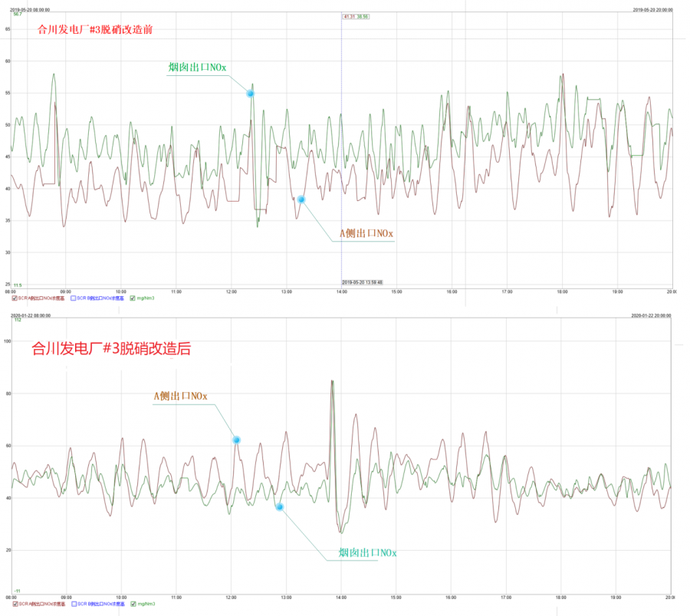
Task: Uncheck mg/Nm3 checkbox in 2019 chart legend
Action: [x=133, y=298]
